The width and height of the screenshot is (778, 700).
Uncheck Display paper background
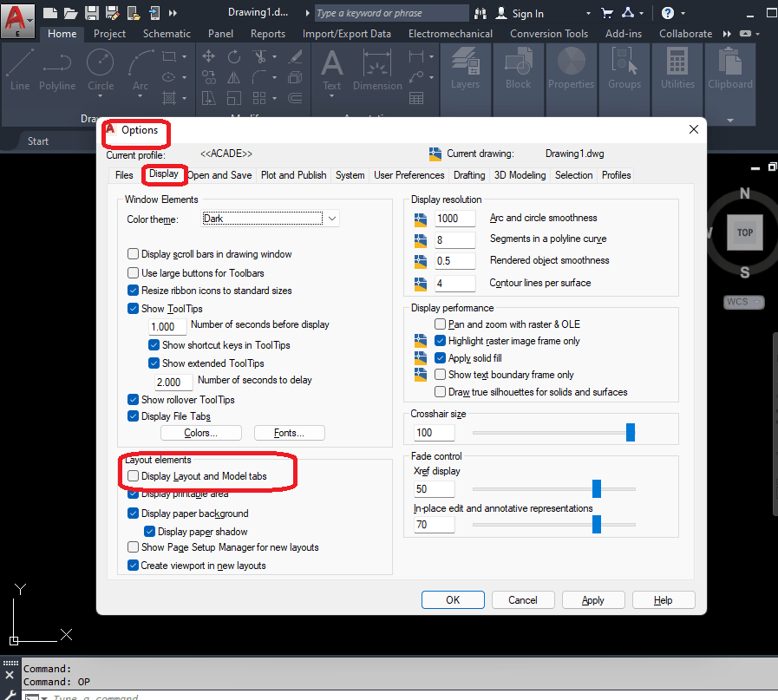(133, 513)
